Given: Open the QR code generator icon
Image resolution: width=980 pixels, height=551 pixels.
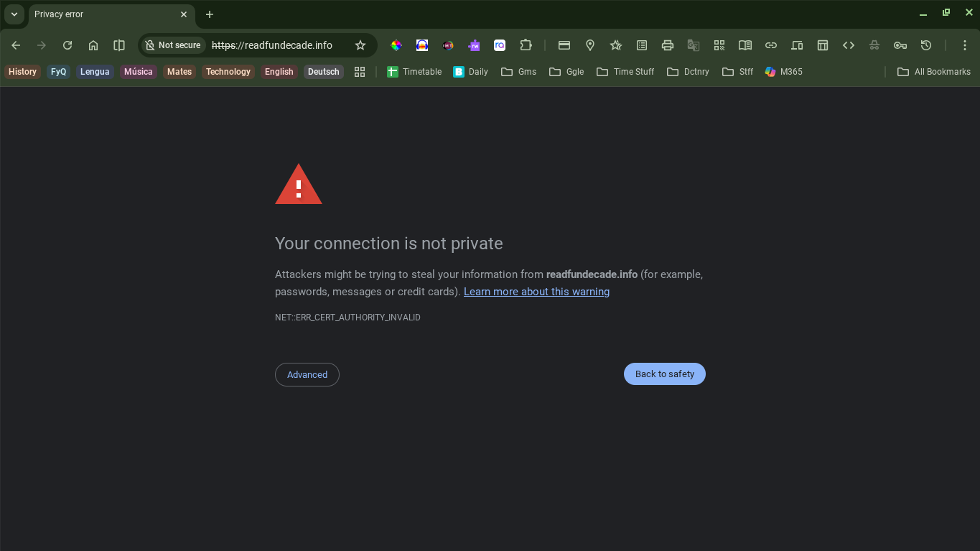Looking at the screenshot, I should coord(719,45).
